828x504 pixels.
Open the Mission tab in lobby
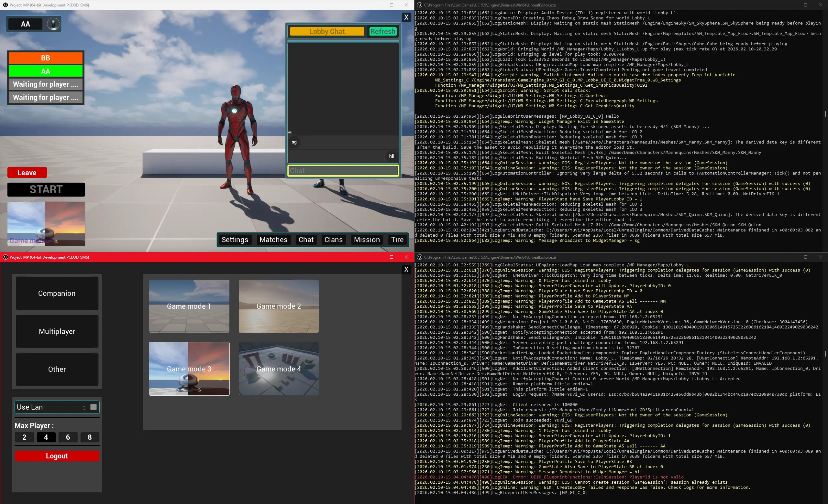[367, 240]
